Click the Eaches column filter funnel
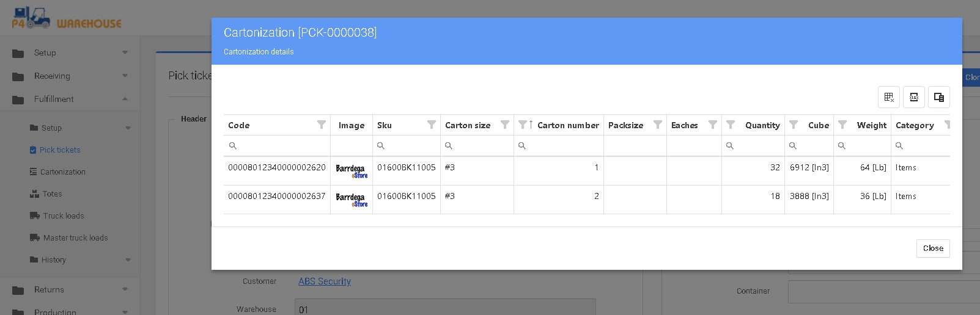 pos(713,125)
